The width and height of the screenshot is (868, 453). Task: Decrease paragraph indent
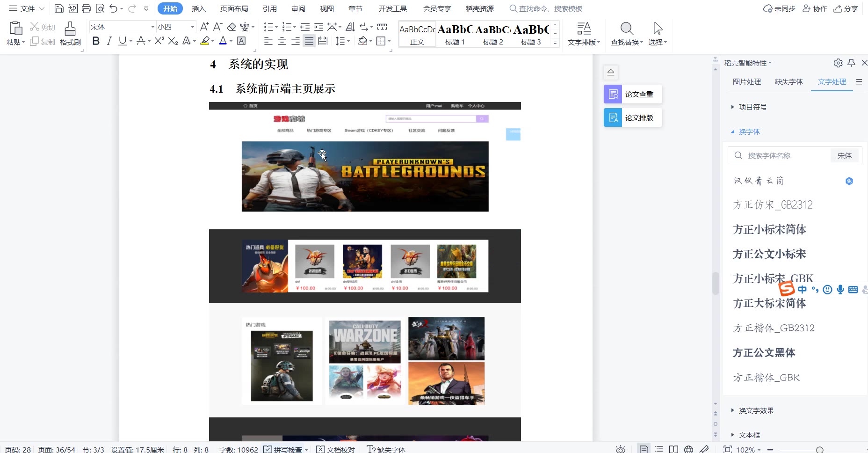click(305, 27)
